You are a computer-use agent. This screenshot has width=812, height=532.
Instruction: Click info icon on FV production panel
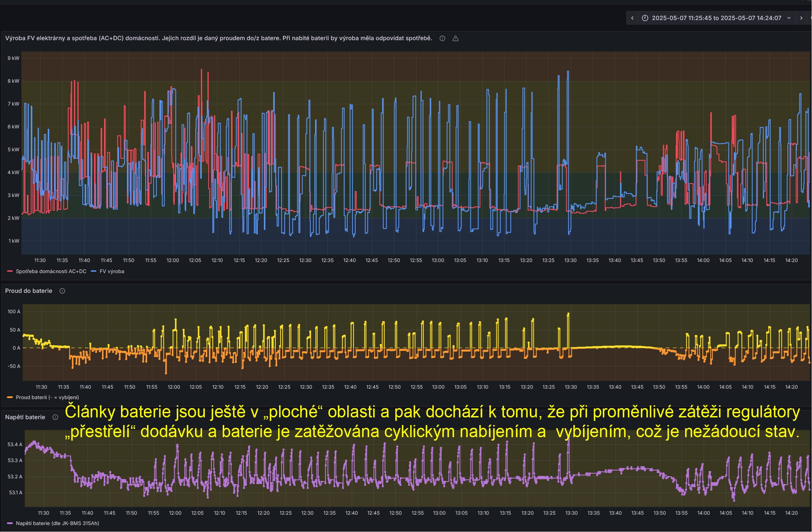442,38
